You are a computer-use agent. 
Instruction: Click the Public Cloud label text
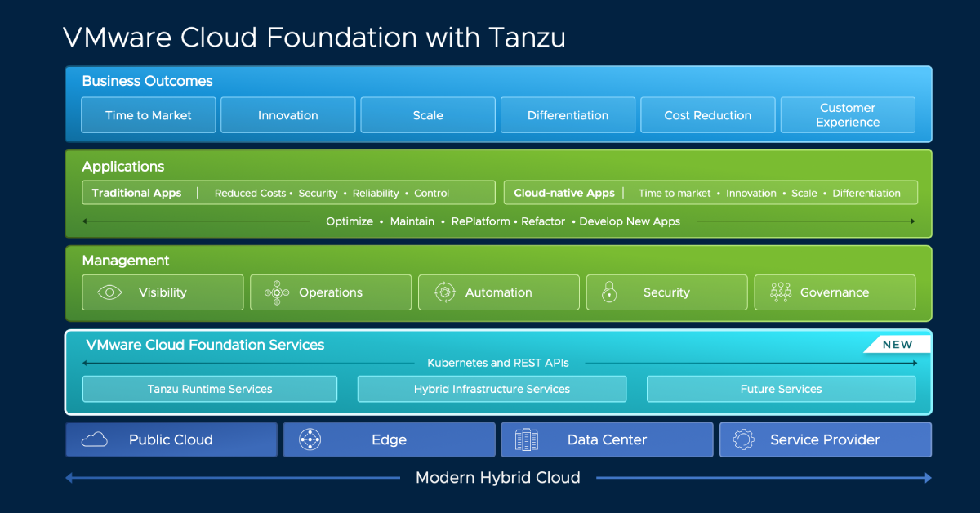171,439
